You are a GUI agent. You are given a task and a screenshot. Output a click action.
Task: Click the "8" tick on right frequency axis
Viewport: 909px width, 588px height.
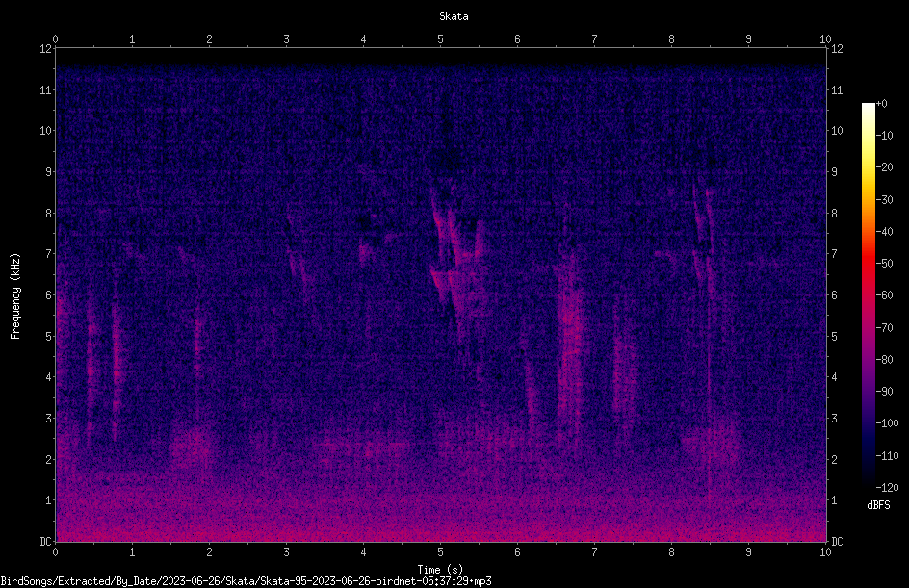click(x=835, y=214)
